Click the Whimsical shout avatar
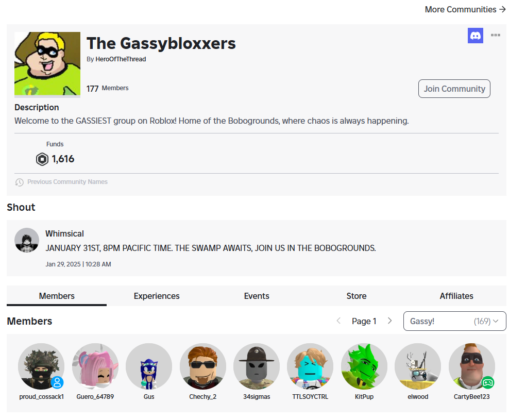The height and width of the screenshot is (420, 526). 27,240
